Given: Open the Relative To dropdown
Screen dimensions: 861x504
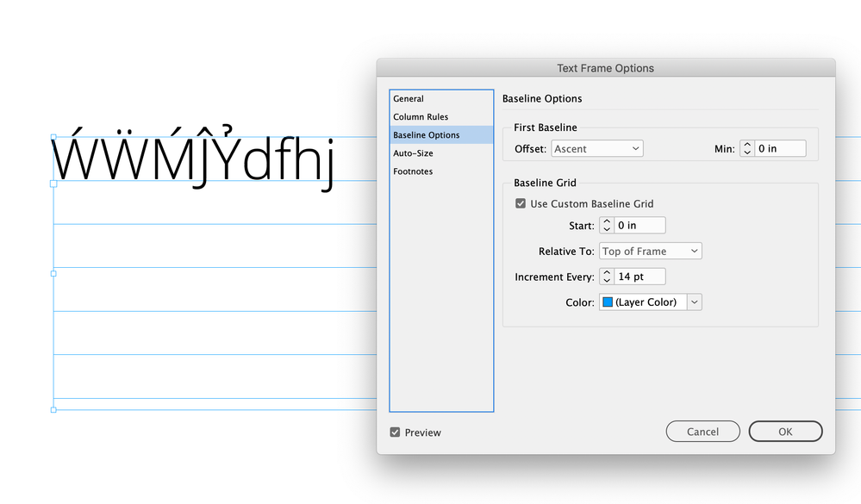Looking at the screenshot, I should [x=650, y=252].
